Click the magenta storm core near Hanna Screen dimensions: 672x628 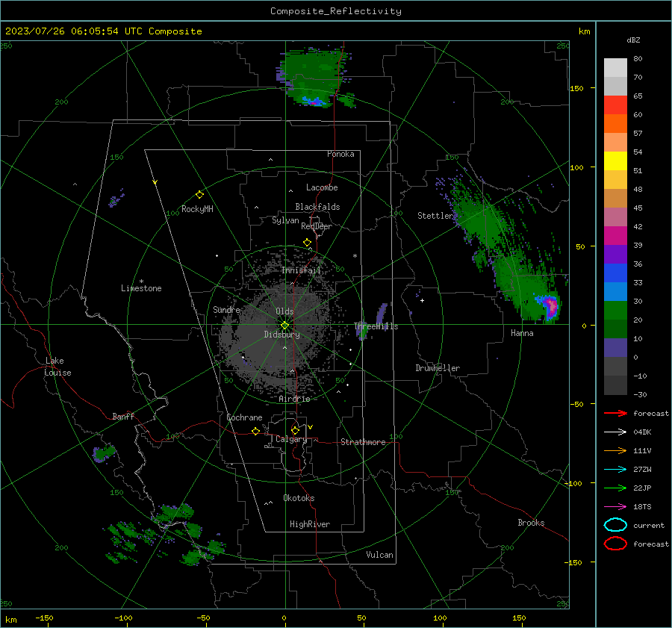(x=553, y=306)
